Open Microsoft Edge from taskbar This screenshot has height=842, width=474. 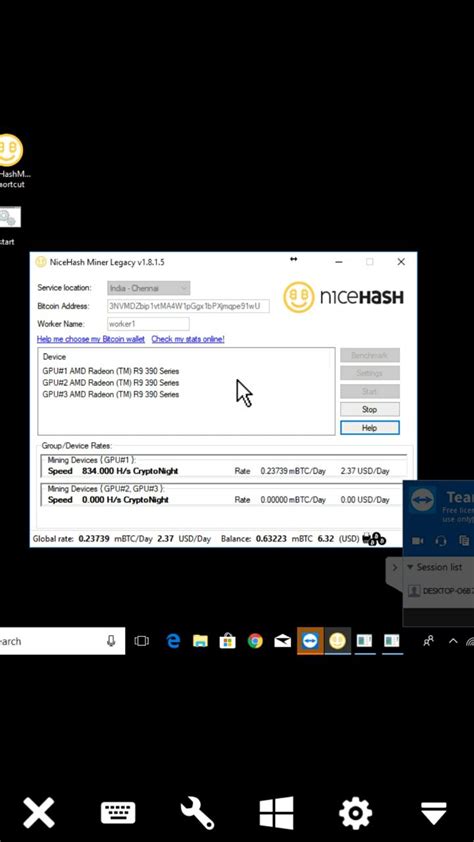coord(173,641)
